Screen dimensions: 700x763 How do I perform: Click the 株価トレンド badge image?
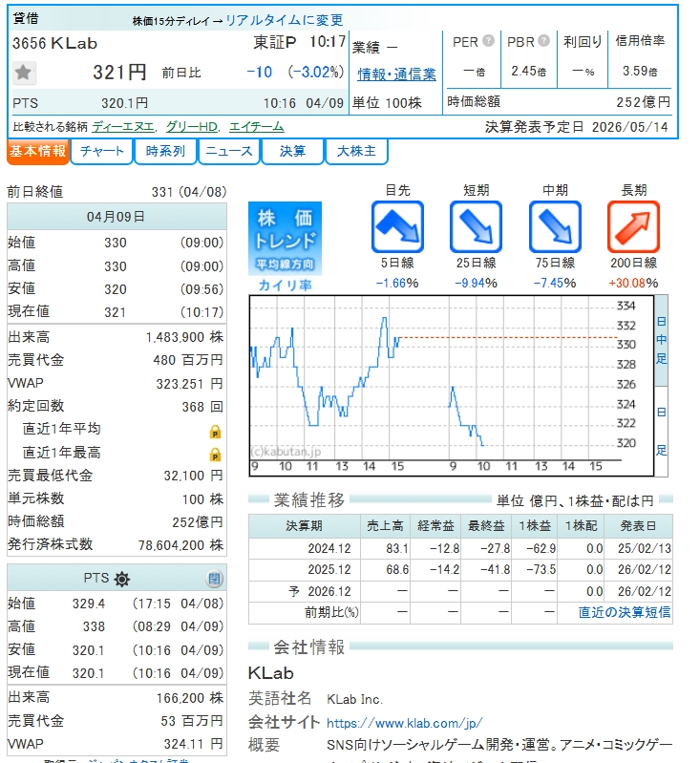285,239
